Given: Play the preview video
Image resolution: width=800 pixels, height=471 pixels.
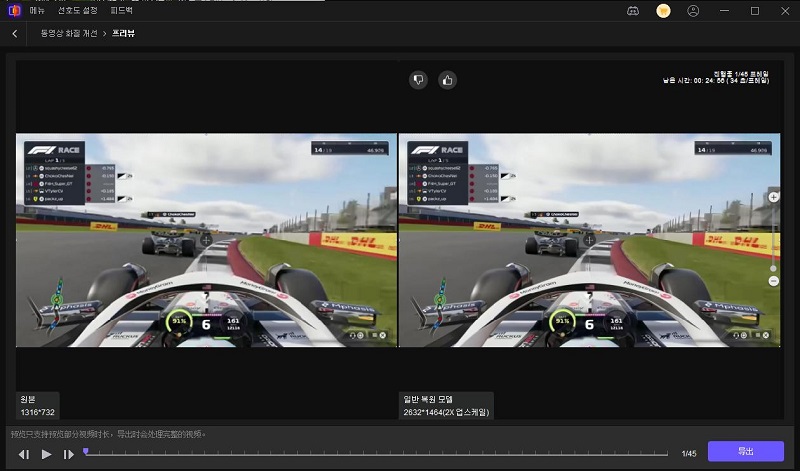Looking at the screenshot, I should point(46,454).
